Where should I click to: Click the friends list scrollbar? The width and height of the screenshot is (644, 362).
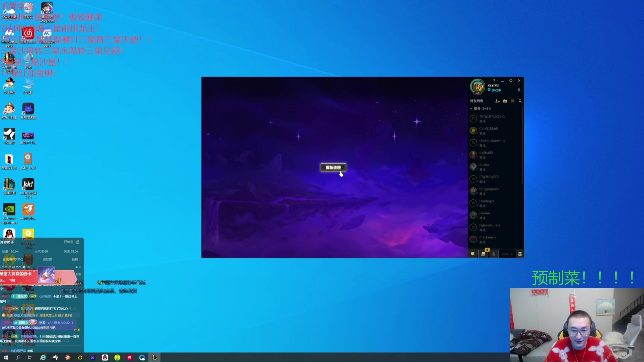[523, 145]
